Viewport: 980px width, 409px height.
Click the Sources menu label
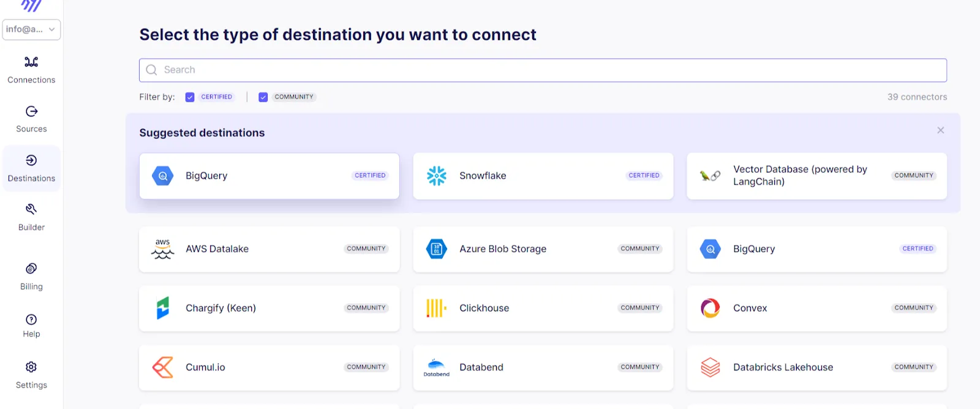pos(31,129)
